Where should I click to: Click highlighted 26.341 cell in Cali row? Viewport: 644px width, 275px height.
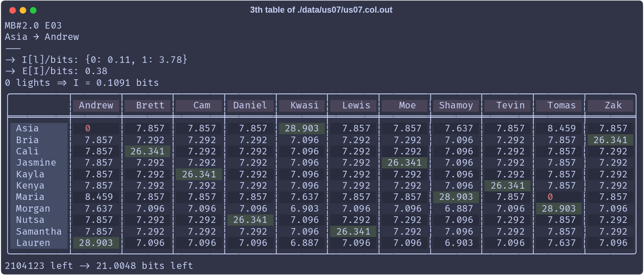pos(147,152)
